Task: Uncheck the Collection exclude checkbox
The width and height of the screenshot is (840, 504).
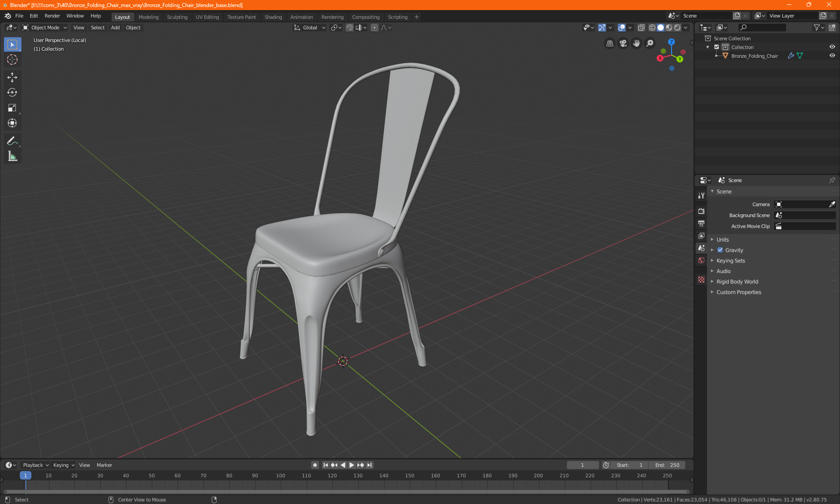Action: tap(717, 47)
